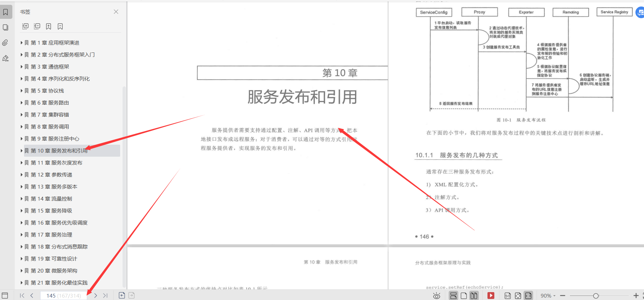
Task: Click bookmark icon beside 第 21 章 服务化最佳实践
Action: [x=27, y=283]
